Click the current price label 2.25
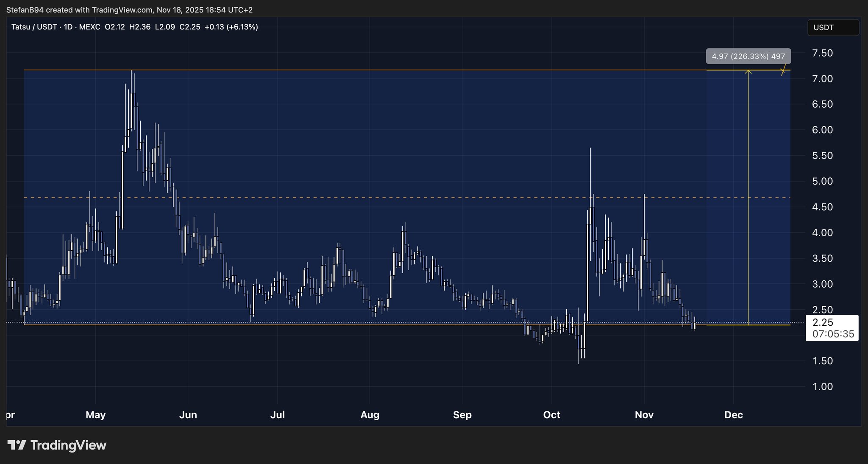 [823, 322]
